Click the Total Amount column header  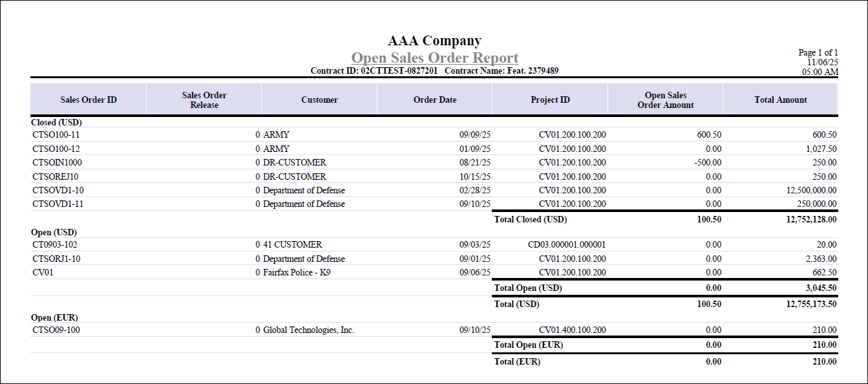pyautogui.click(x=781, y=100)
